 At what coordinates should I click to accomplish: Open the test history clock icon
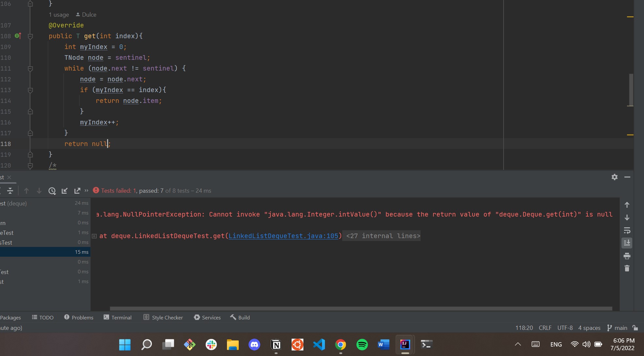click(x=52, y=191)
